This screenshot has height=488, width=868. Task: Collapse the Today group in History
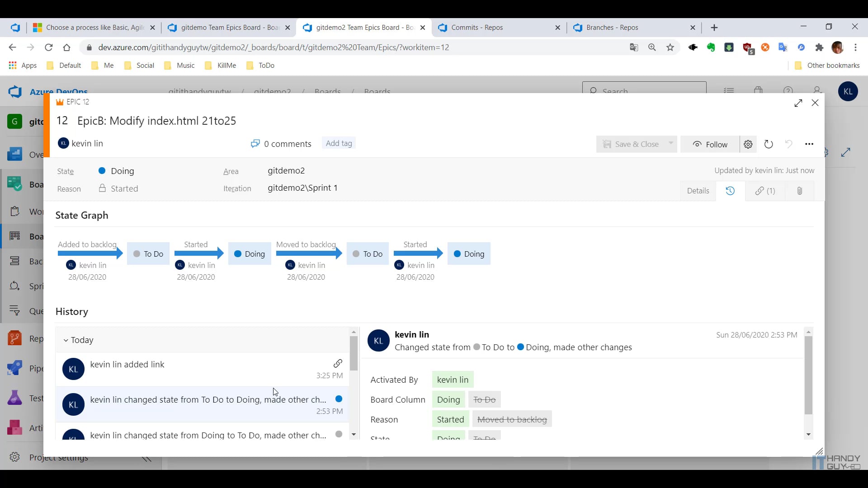66,340
